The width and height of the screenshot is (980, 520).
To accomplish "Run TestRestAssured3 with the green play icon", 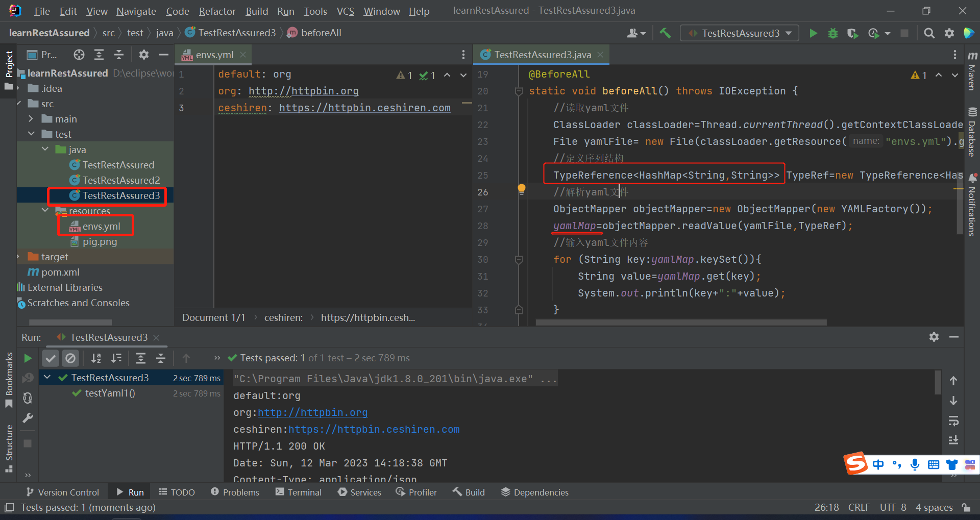I will 813,33.
